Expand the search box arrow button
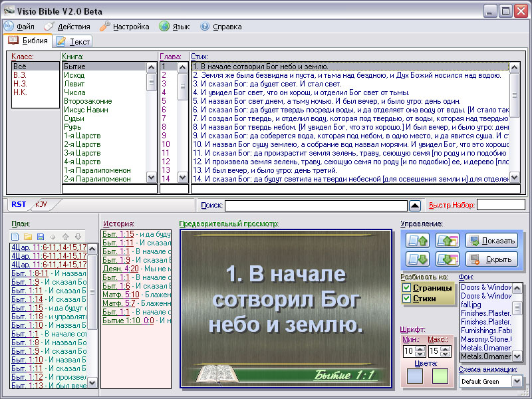 pyautogui.click(x=414, y=205)
